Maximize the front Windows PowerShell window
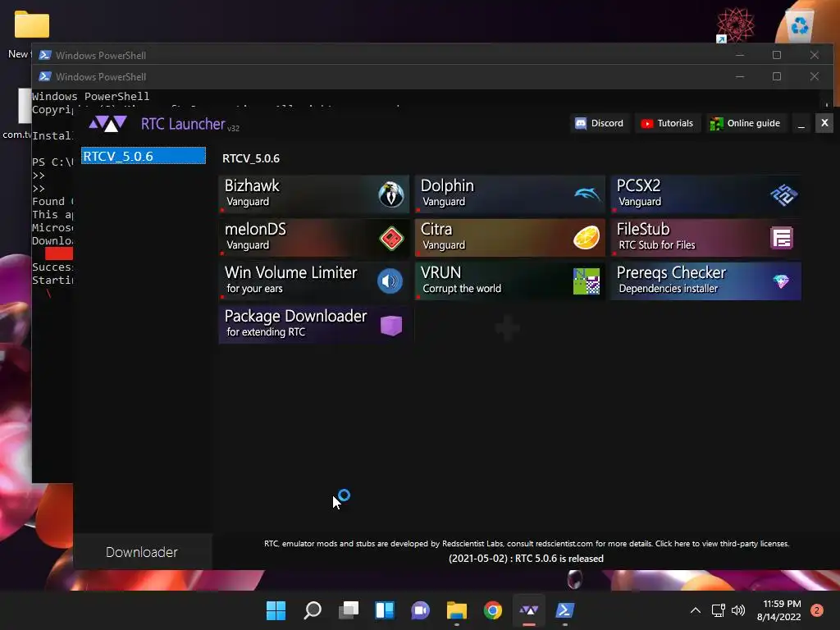This screenshot has width=840, height=630. click(777, 76)
